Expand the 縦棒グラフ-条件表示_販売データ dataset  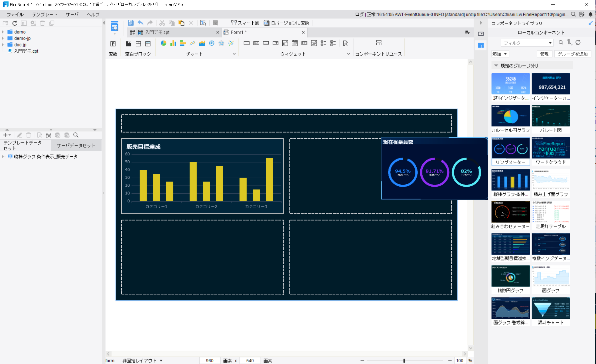[3, 156]
